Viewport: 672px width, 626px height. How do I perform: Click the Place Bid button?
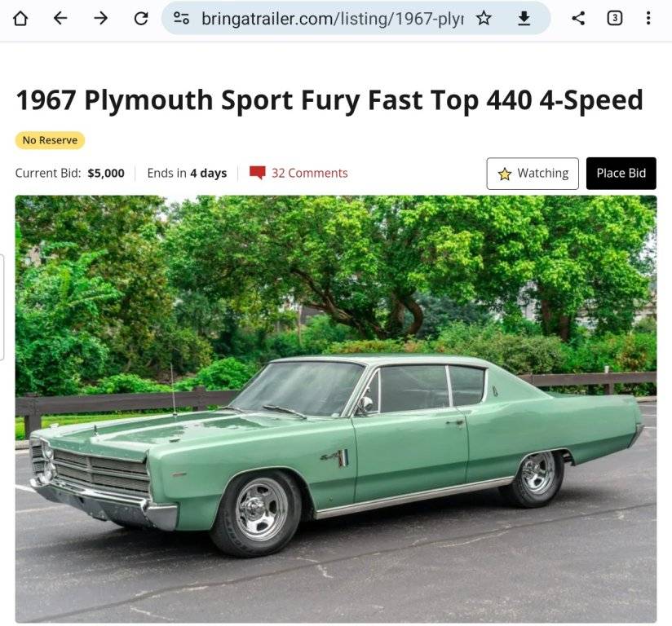621,174
